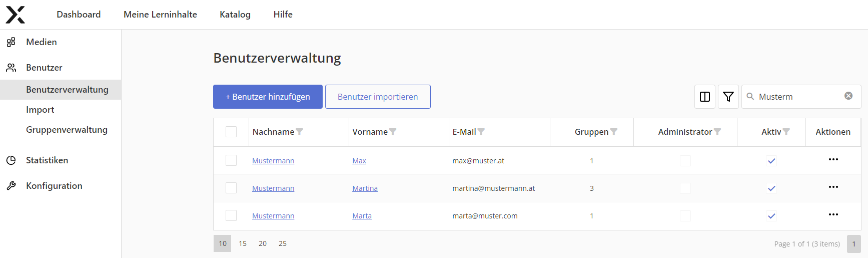Clear the search field with the X icon
The image size is (868, 258).
pyautogui.click(x=848, y=96)
